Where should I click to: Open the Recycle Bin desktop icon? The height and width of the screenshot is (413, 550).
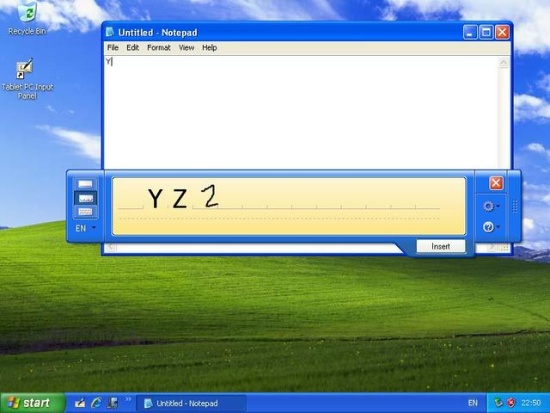pyautogui.click(x=27, y=18)
